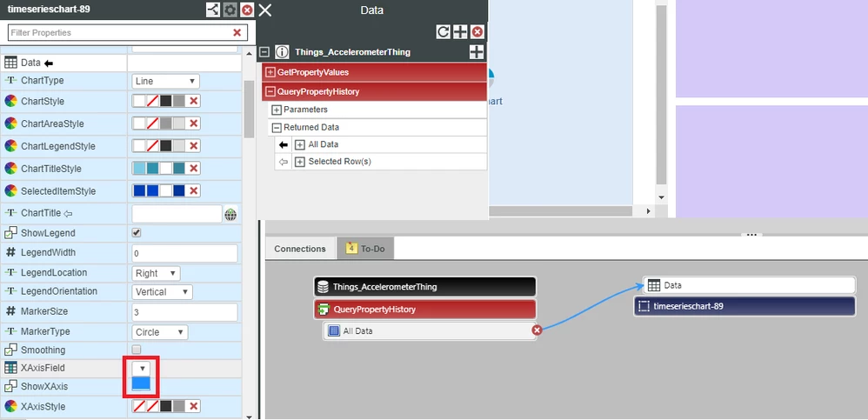
Task: Remove the ChartLegendStyle style definition
Action: click(193, 146)
